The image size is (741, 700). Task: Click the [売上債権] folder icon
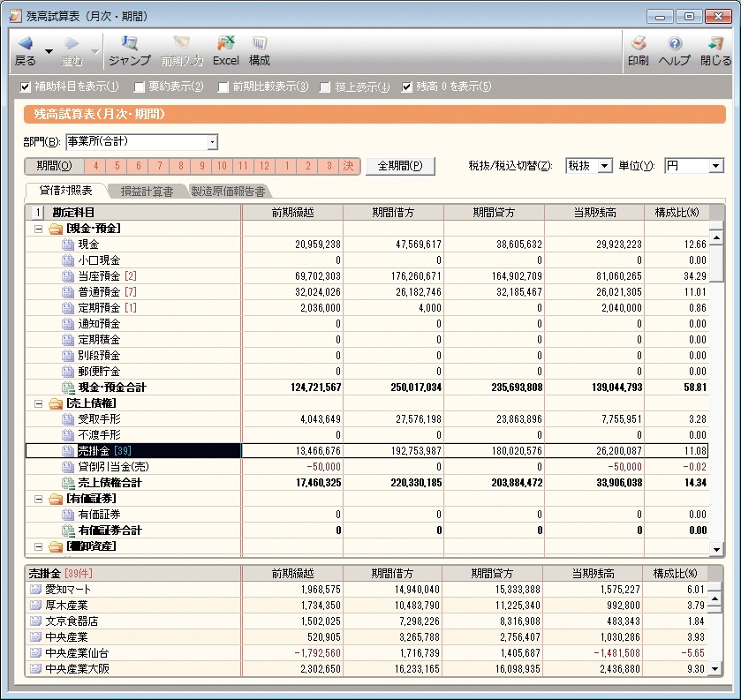pos(56,404)
